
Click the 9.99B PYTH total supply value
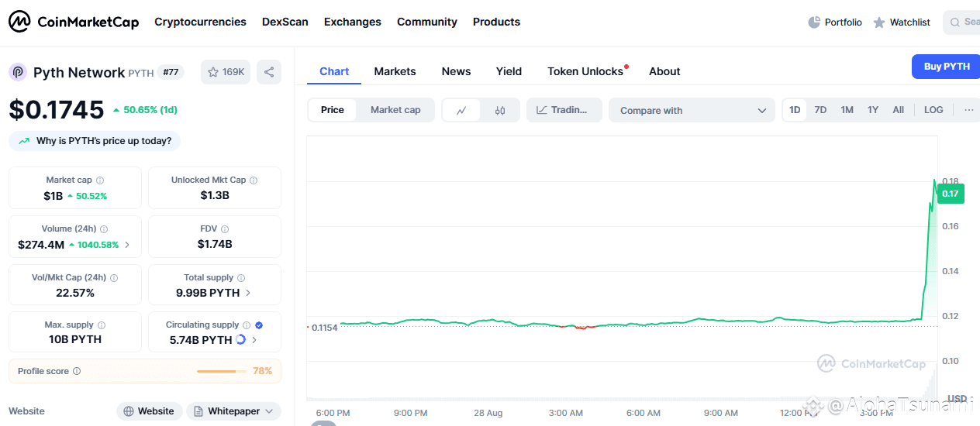click(208, 293)
